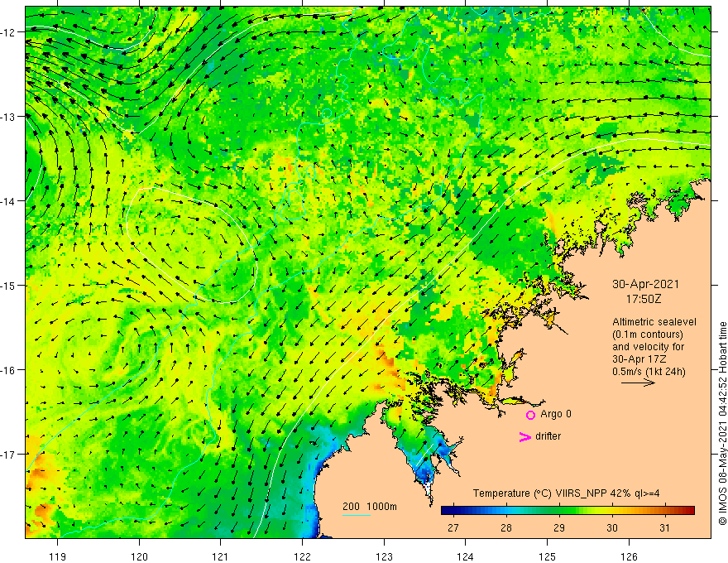Viewport: 728px width, 563px height.
Task: Click the longitude axis label 121
Action: [x=221, y=556]
